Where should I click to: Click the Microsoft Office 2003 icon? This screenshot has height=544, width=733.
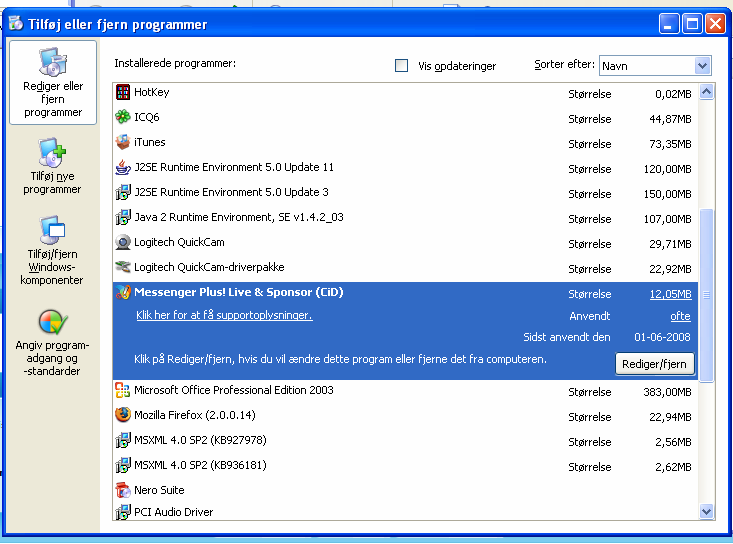[123, 390]
